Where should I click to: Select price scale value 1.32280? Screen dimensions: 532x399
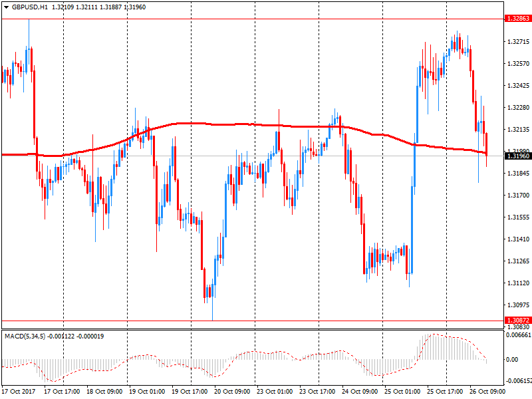[x=518, y=108]
